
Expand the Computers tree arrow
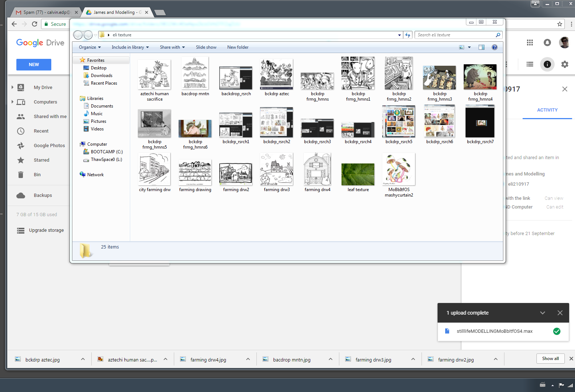[x=12, y=102]
